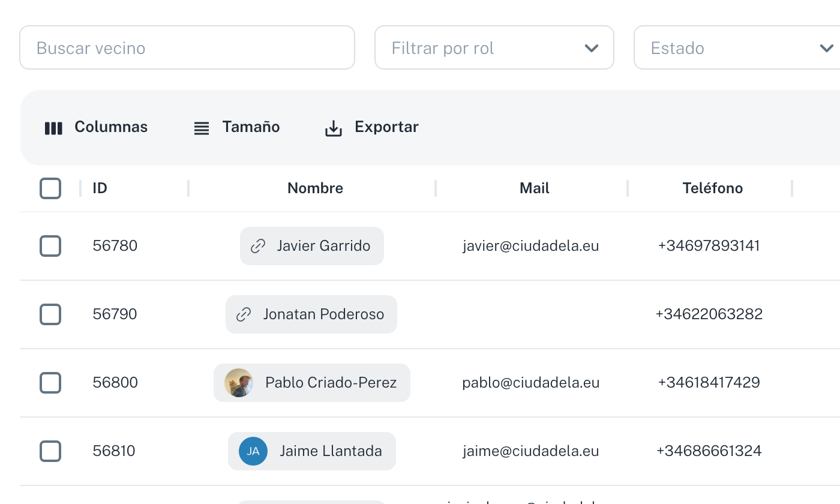Click phone number +34622063282

point(709,314)
